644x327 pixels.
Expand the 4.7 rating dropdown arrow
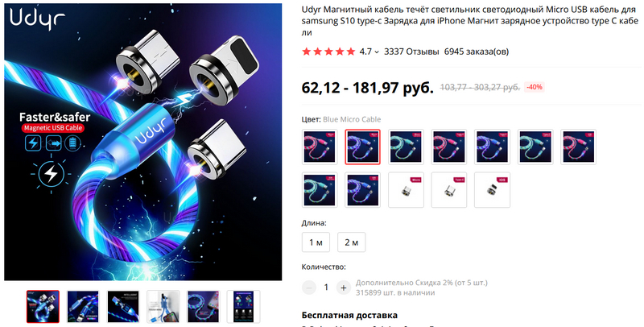pos(377,52)
